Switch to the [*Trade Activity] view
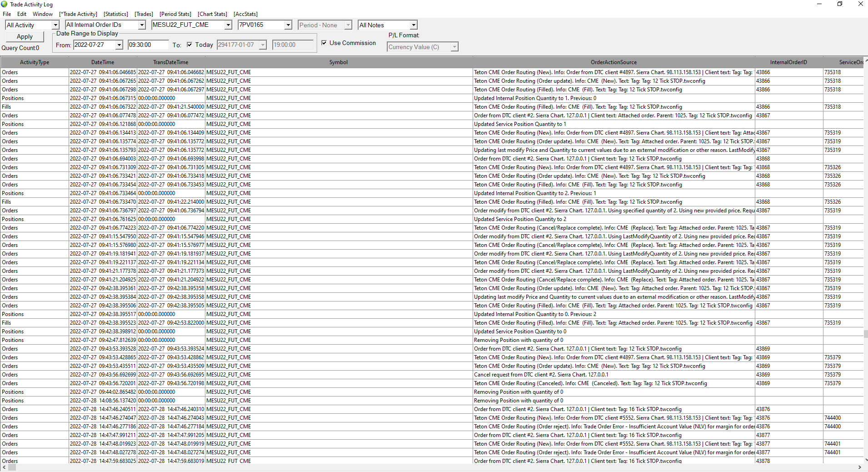The width and height of the screenshot is (868, 472). tap(78, 14)
